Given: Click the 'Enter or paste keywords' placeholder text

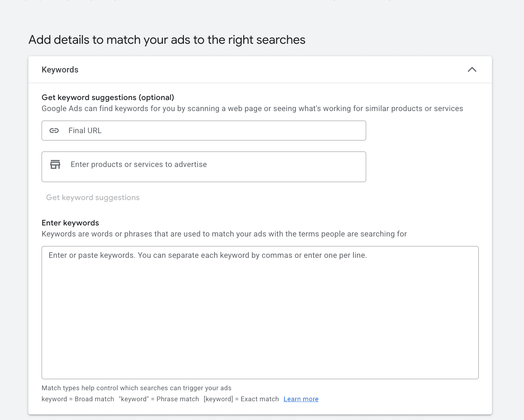Looking at the screenshot, I should [x=208, y=255].
